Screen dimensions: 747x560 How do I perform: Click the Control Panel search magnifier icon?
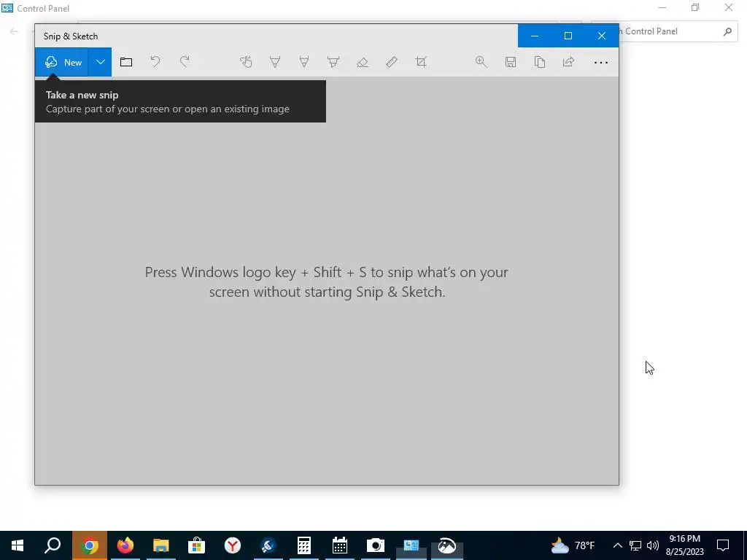[727, 31]
